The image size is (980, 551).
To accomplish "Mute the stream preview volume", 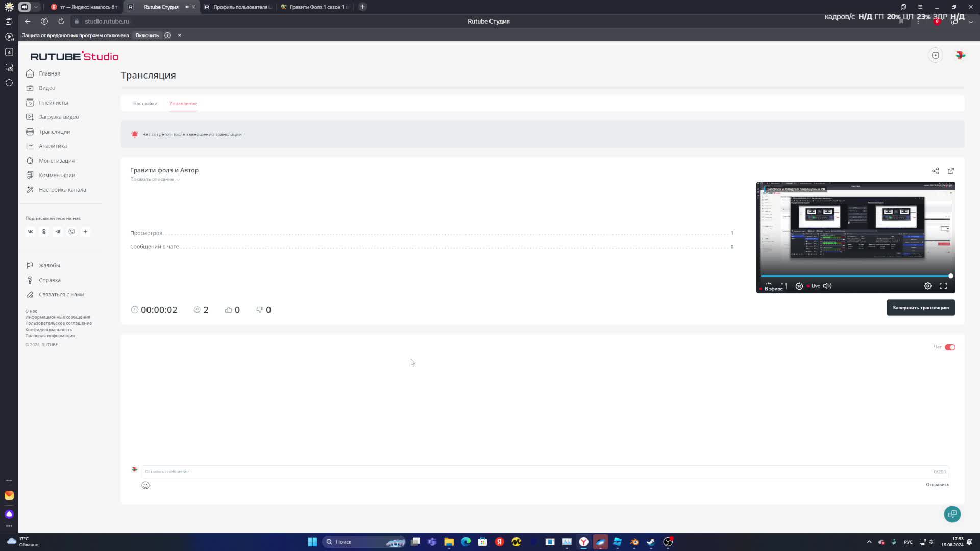I will [827, 286].
